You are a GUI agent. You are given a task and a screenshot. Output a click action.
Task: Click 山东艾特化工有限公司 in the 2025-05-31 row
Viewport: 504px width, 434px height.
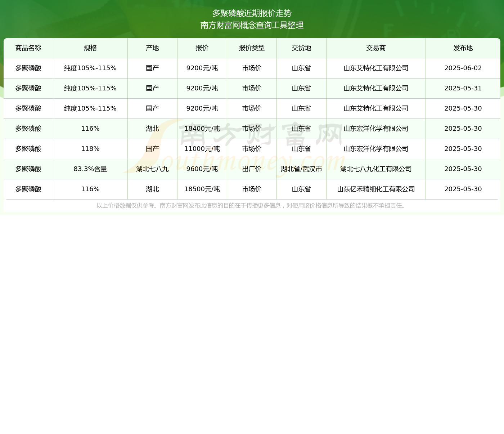pos(376,88)
